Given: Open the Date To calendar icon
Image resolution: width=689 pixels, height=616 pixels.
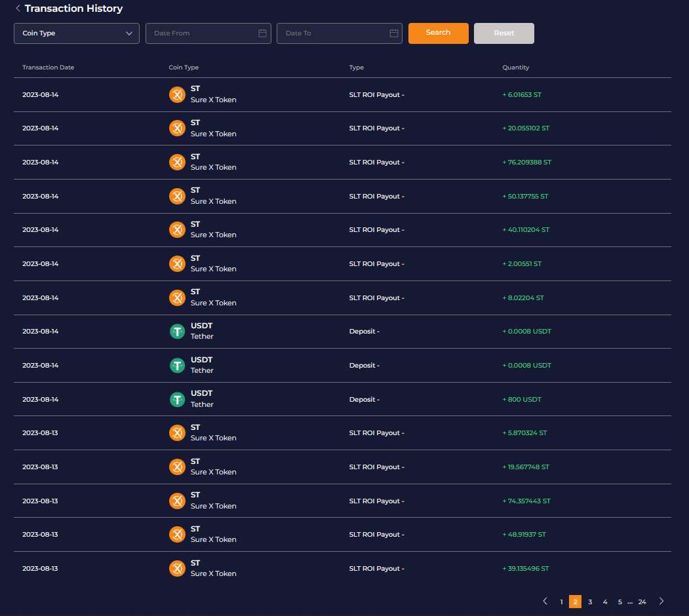Looking at the screenshot, I should (394, 33).
